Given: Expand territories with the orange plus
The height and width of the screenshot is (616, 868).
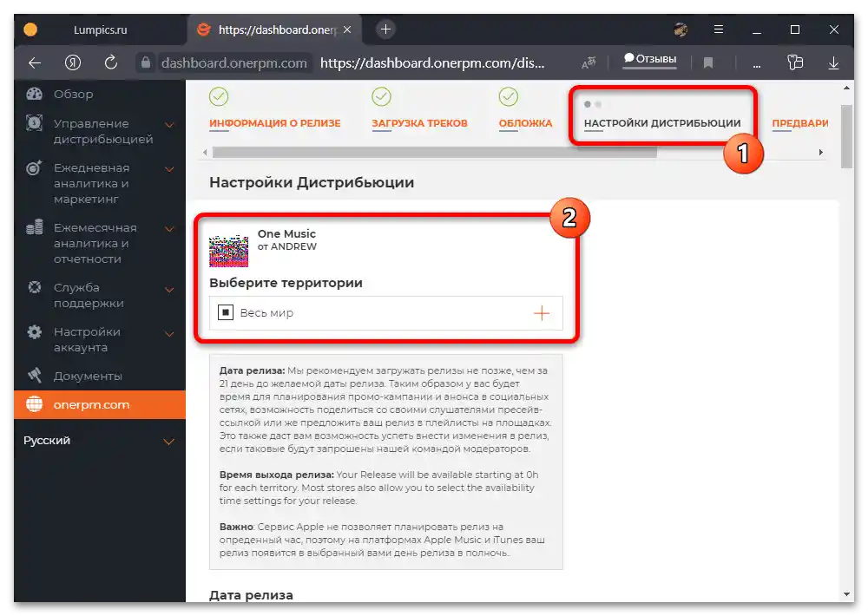Looking at the screenshot, I should 542,313.
